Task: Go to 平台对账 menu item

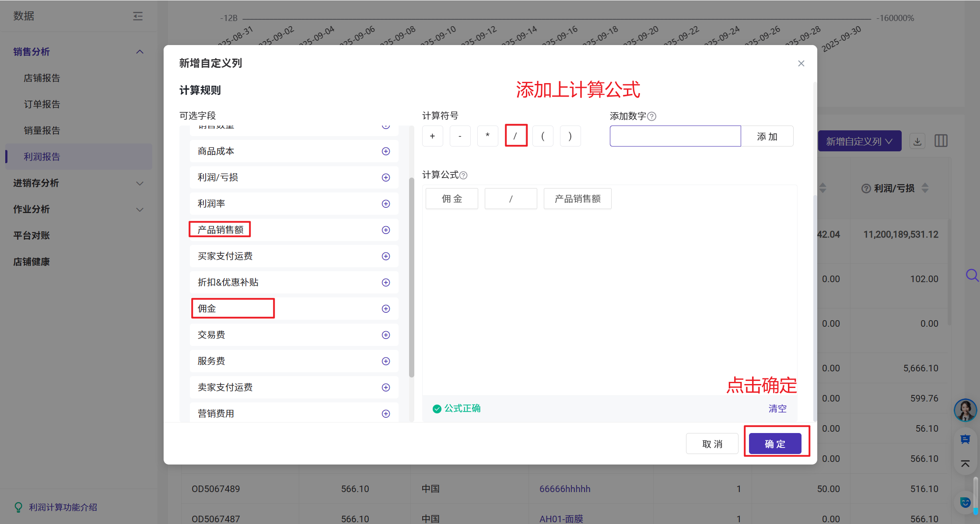Action: (31, 236)
